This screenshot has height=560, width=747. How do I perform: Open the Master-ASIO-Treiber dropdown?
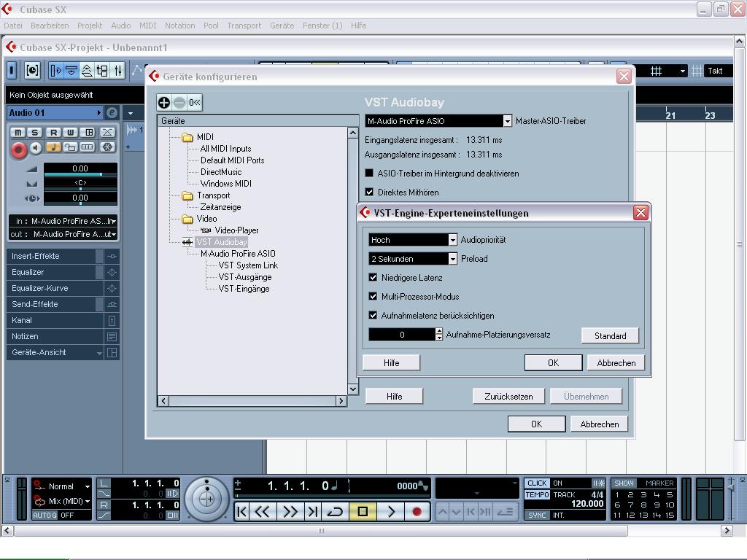(x=438, y=121)
